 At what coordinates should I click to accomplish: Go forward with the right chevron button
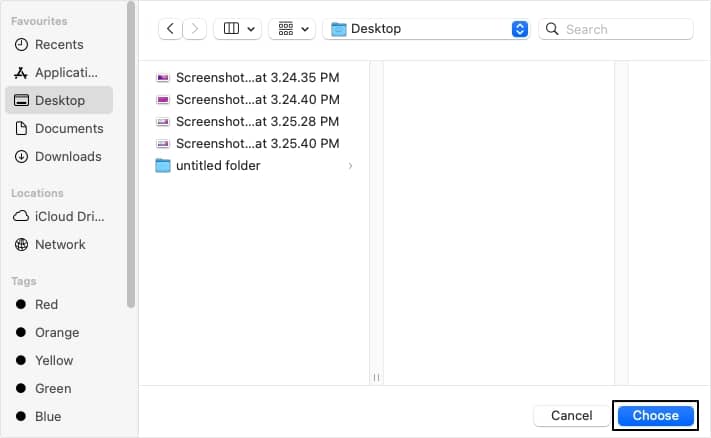pyautogui.click(x=195, y=29)
